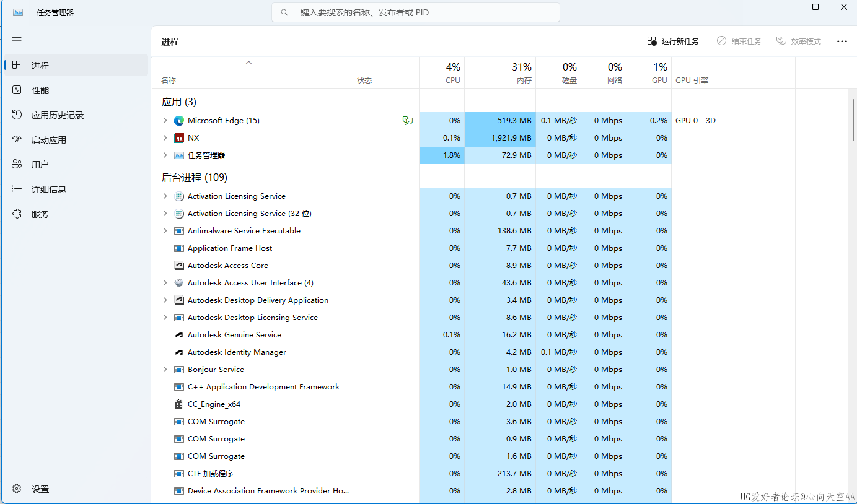Viewport: 857px width, 504px height.
Task: Open the more options ellipsis menu
Action: pos(842,41)
